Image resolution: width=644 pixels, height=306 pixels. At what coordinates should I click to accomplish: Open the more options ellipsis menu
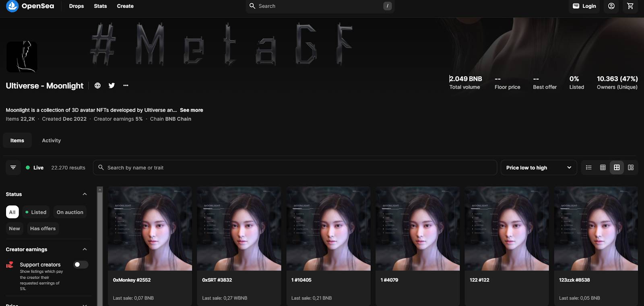pyautogui.click(x=126, y=85)
